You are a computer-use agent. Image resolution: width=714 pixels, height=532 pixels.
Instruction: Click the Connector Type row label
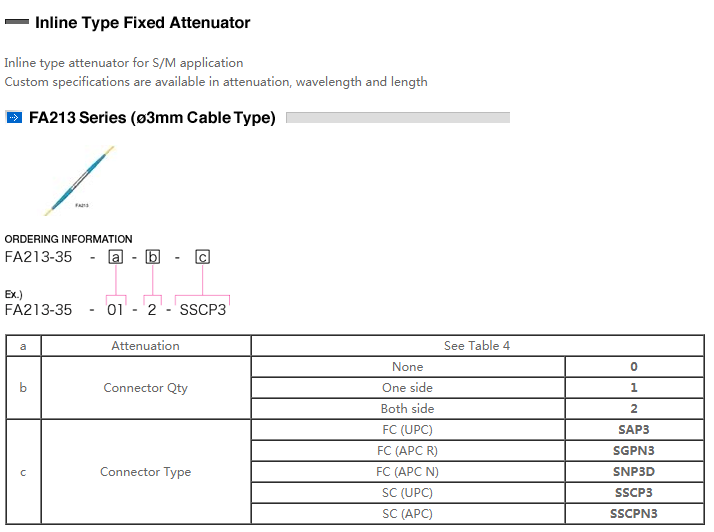tap(146, 472)
